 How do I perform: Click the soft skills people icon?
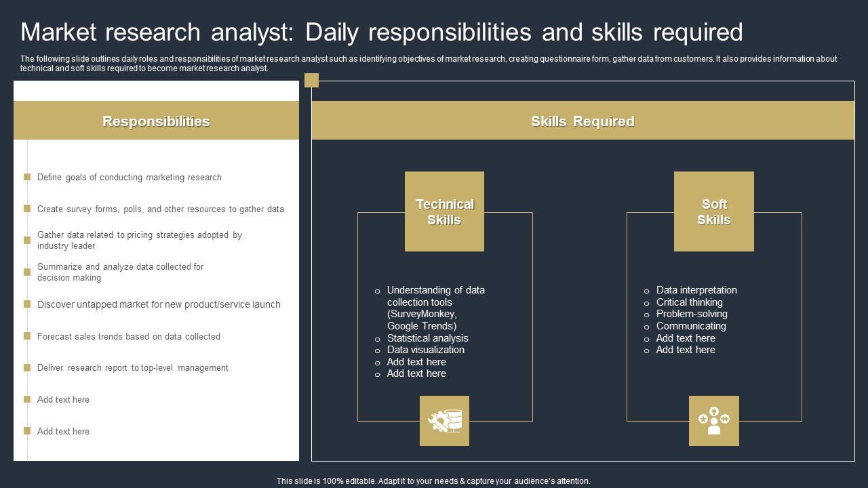click(x=713, y=421)
